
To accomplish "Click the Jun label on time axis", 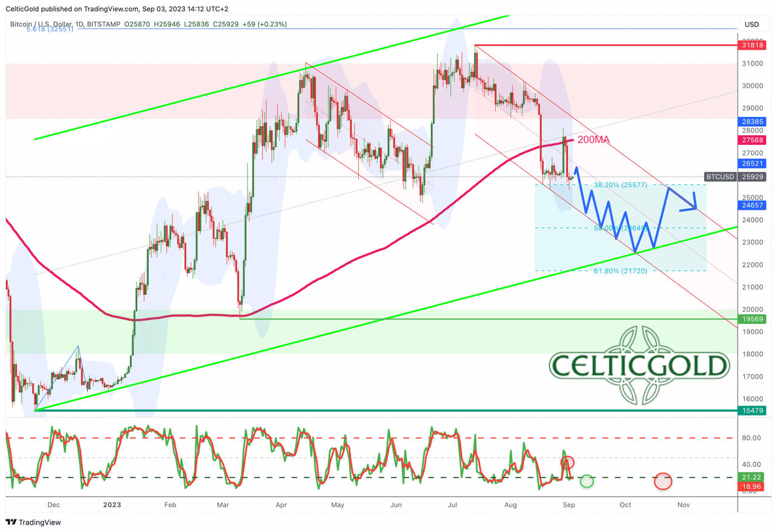I will [396, 505].
